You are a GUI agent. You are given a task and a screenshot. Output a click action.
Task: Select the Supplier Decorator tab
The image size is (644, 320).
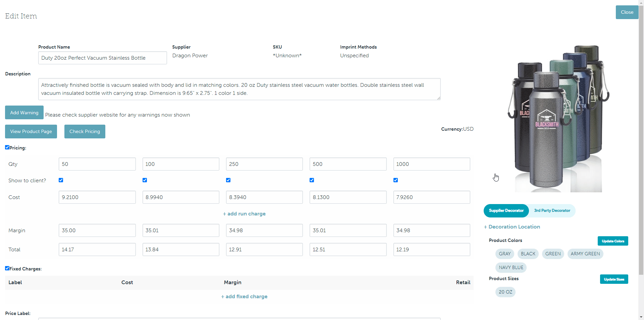click(506, 211)
